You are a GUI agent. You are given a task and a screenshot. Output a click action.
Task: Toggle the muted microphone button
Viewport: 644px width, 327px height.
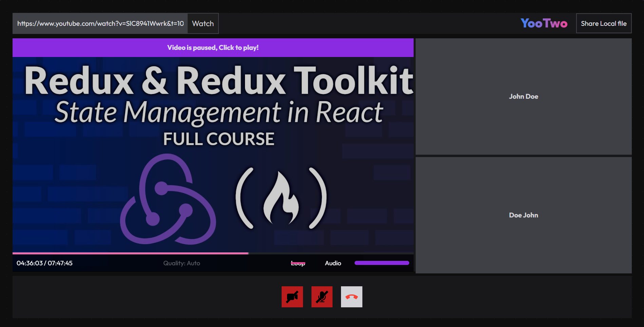[322, 297]
